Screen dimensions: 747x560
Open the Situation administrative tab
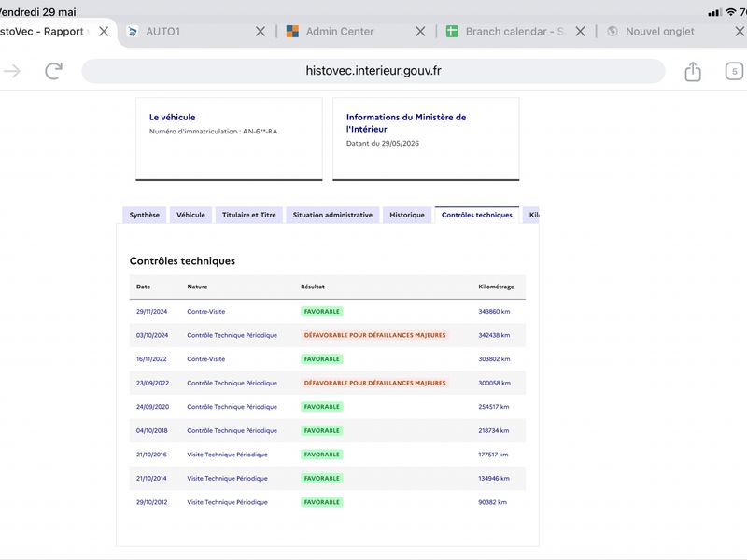pyautogui.click(x=332, y=215)
